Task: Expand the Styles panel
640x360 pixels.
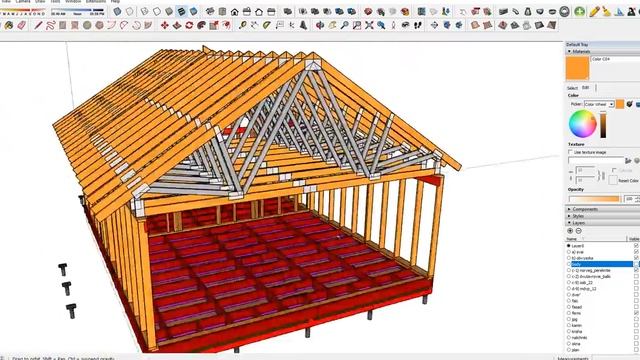Action: pos(569,216)
